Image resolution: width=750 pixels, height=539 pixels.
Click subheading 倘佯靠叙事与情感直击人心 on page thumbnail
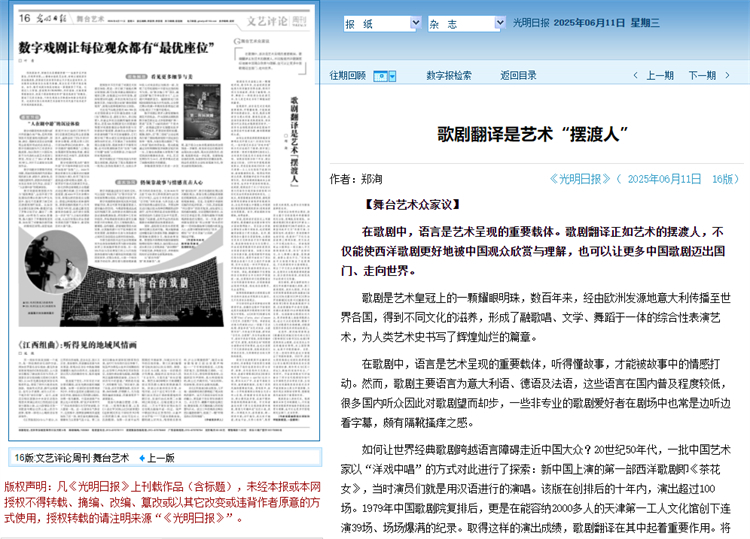[x=171, y=182]
